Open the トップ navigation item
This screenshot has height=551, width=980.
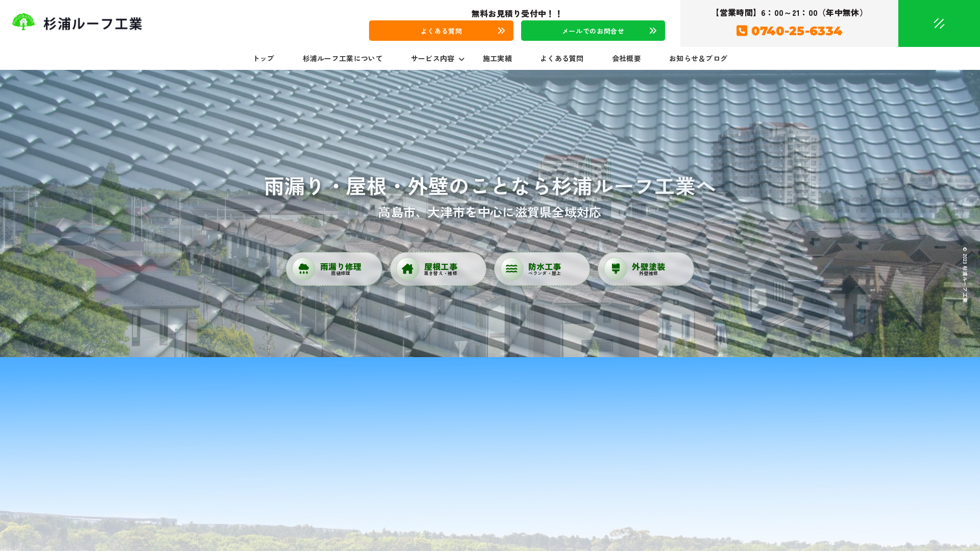(x=263, y=59)
